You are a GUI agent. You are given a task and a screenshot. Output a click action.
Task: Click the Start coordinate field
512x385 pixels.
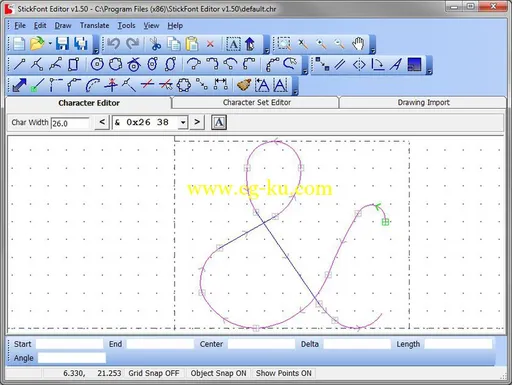[x=70, y=344]
